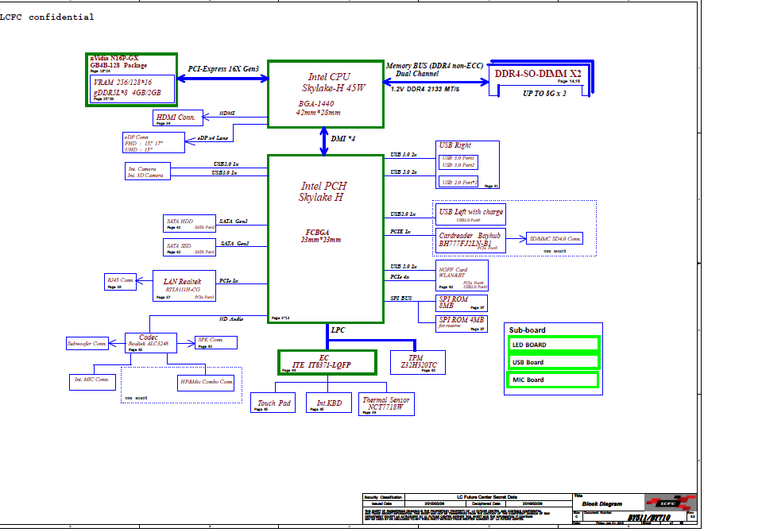The image size is (762, 532).
Task: Click the 'SPI BUS' line label
Action: pyautogui.click(x=401, y=298)
